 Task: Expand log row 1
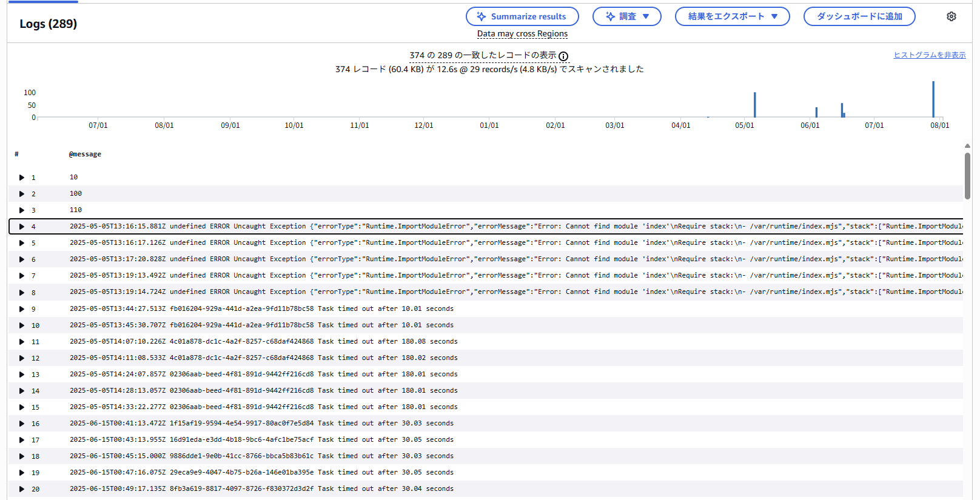pyautogui.click(x=22, y=178)
